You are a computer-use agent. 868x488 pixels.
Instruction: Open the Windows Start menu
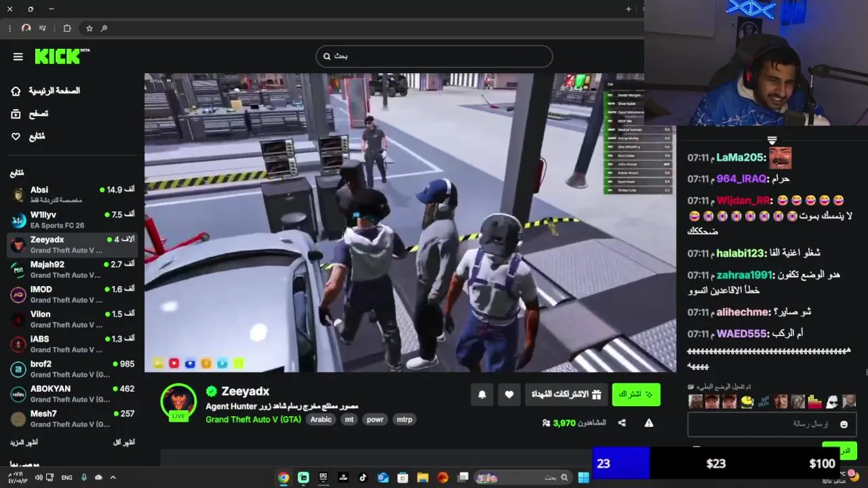point(583,477)
